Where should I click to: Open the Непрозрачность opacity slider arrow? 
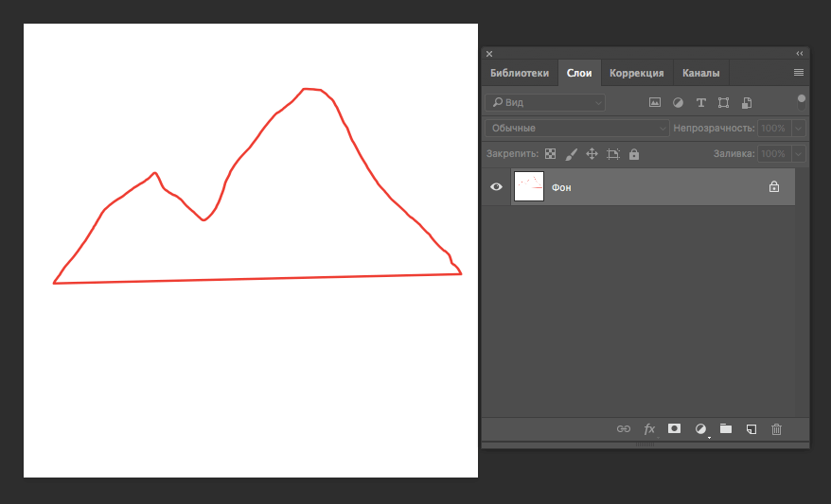pyautogui.click(x=799, y=128)
